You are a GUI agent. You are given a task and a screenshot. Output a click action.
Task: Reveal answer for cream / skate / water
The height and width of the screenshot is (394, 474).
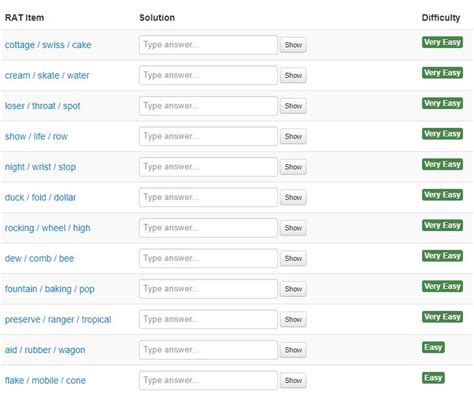293,76
